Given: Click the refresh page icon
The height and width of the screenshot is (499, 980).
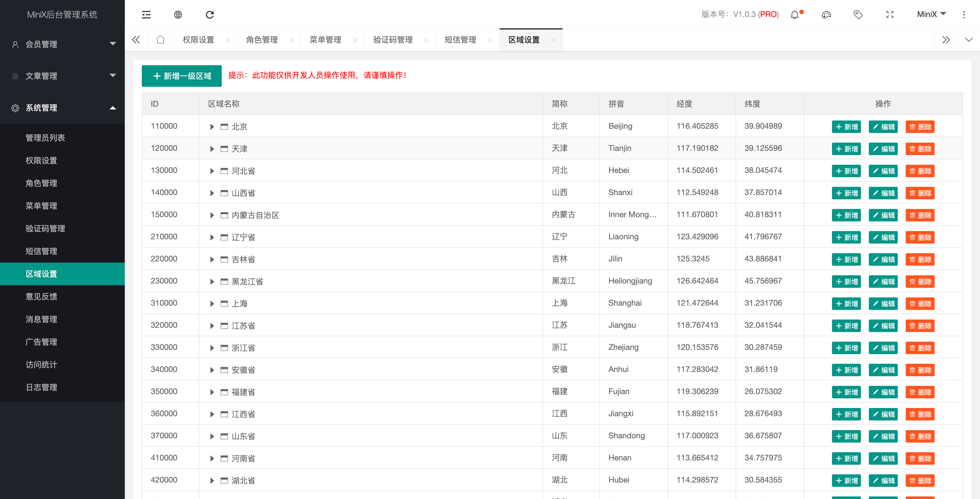Looking at the screenshot, I should tap(210, 15).
